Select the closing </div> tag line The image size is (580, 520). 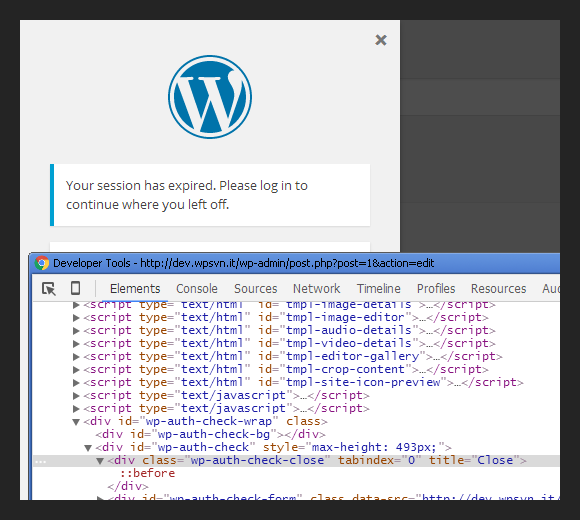(x=128, y=486)
